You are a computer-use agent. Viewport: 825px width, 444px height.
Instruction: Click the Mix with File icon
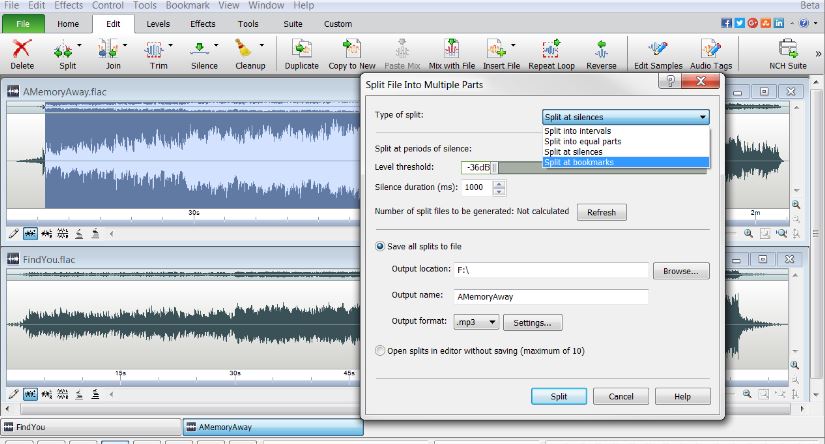[451, 49]
